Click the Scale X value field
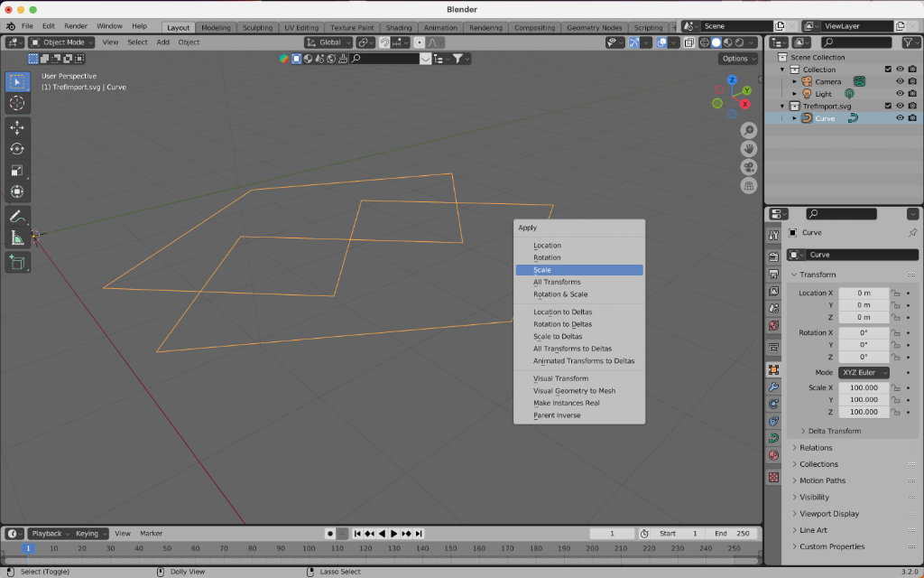 click(x=864, y=387)
